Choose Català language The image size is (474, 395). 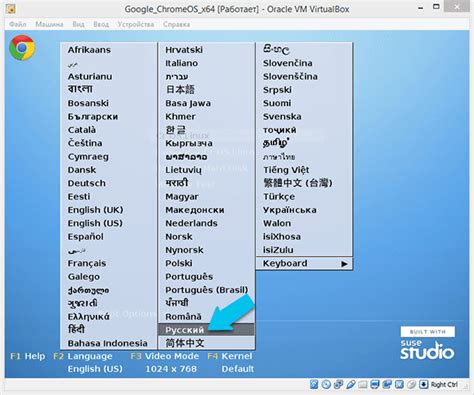click(82, 130)
